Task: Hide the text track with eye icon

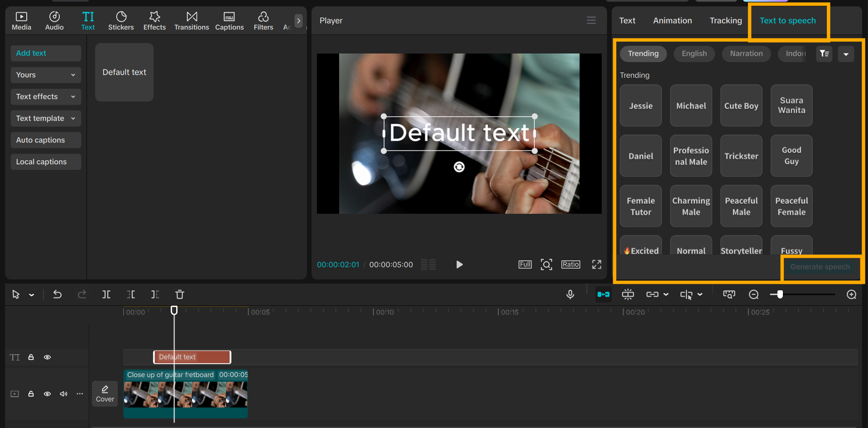Action: (47, 357)
